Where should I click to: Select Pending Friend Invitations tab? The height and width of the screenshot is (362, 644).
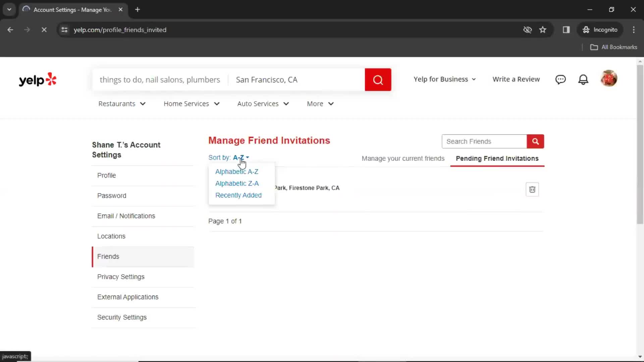pos(497,158)
